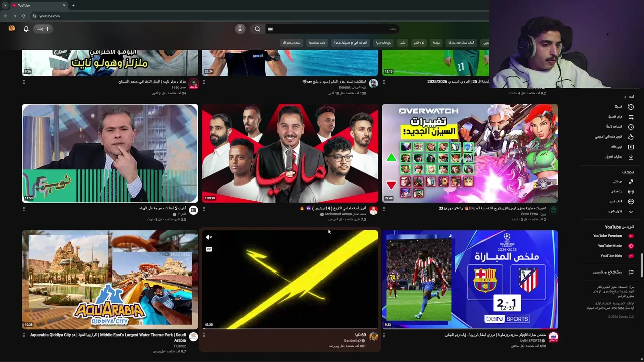
Task: Open the Mohamad Adnan channel avatar
Action: [373, 210]
